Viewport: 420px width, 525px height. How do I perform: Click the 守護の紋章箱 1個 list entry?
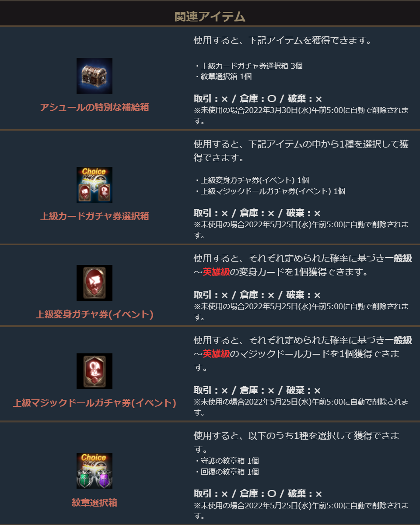pos(227,461)
